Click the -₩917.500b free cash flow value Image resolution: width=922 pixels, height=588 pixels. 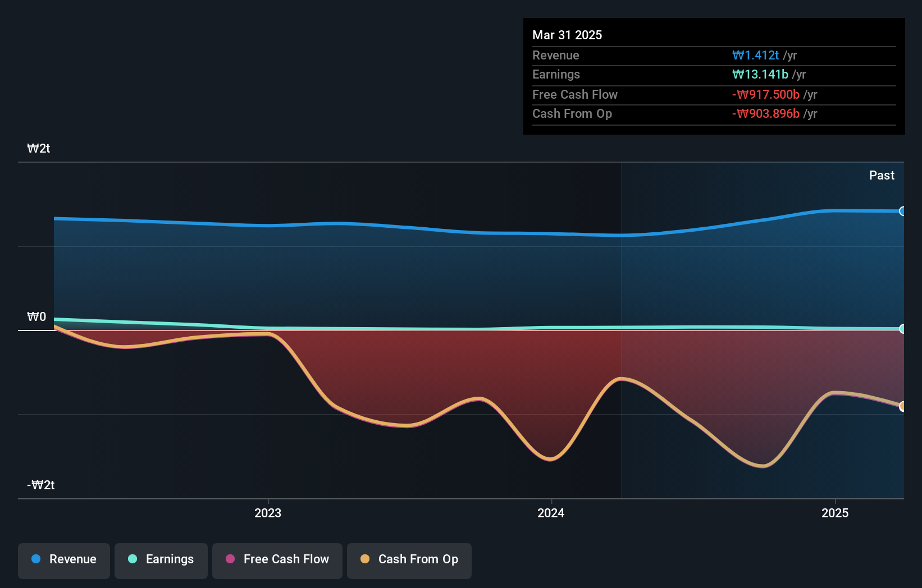click(x=766, y=94)
